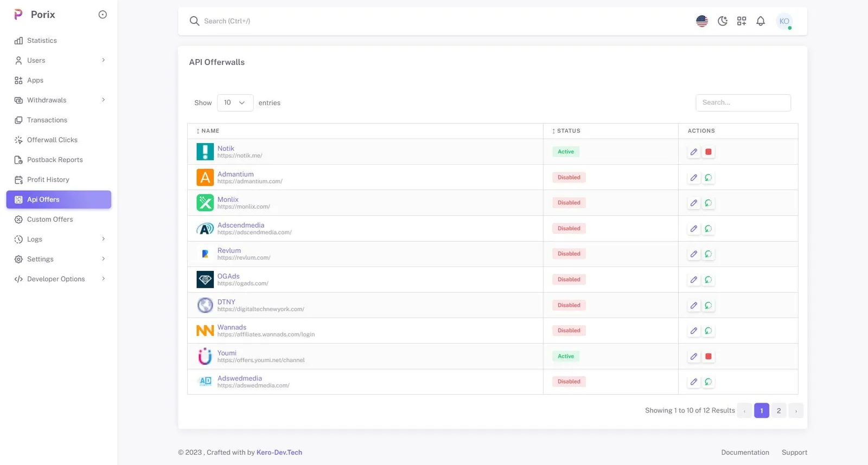Enable Adscendmedia with the green refresh icon
Image resolution: width=868 pixels, height=465 pixels.
point(709,229)
